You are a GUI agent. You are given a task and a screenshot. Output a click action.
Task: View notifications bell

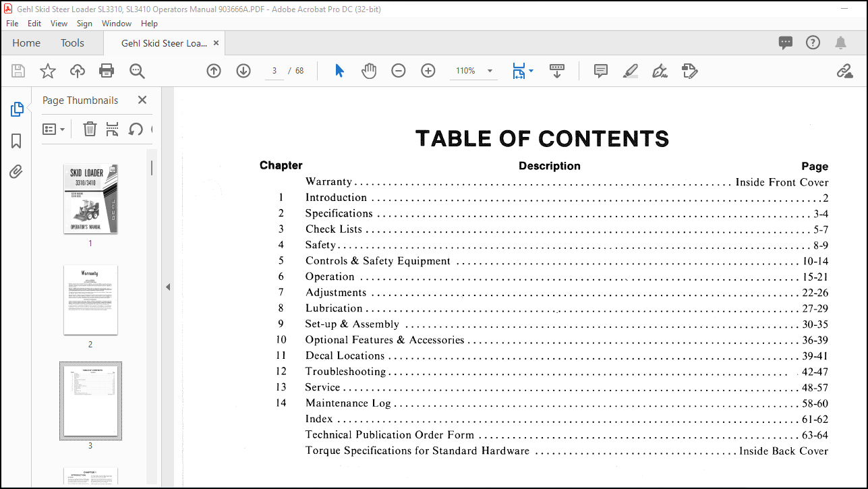tap(840, 42)
